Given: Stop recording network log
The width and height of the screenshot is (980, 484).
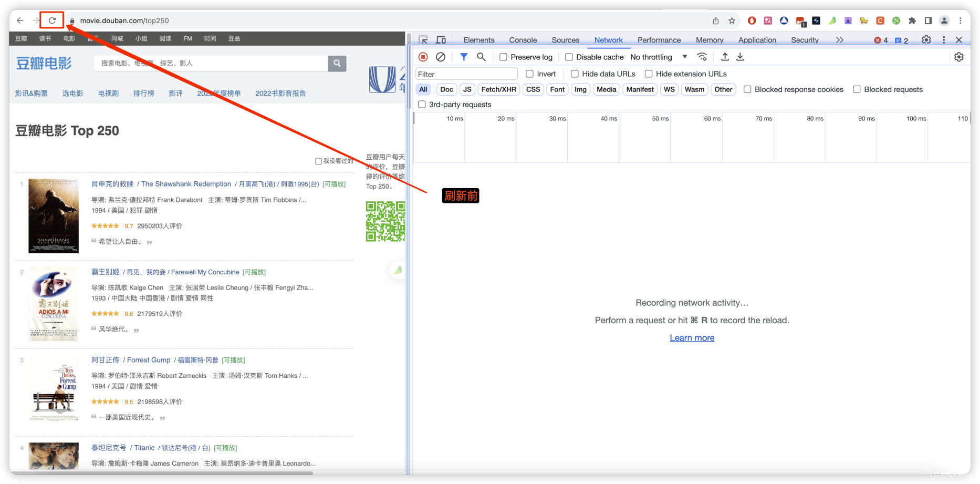Looking at the screenshot, I should pyautogui.click(x=423, y=57).
